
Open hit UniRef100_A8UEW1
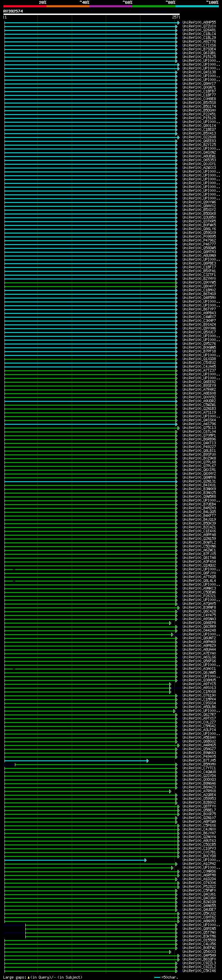pyautogui.click(x=199, y=156)
